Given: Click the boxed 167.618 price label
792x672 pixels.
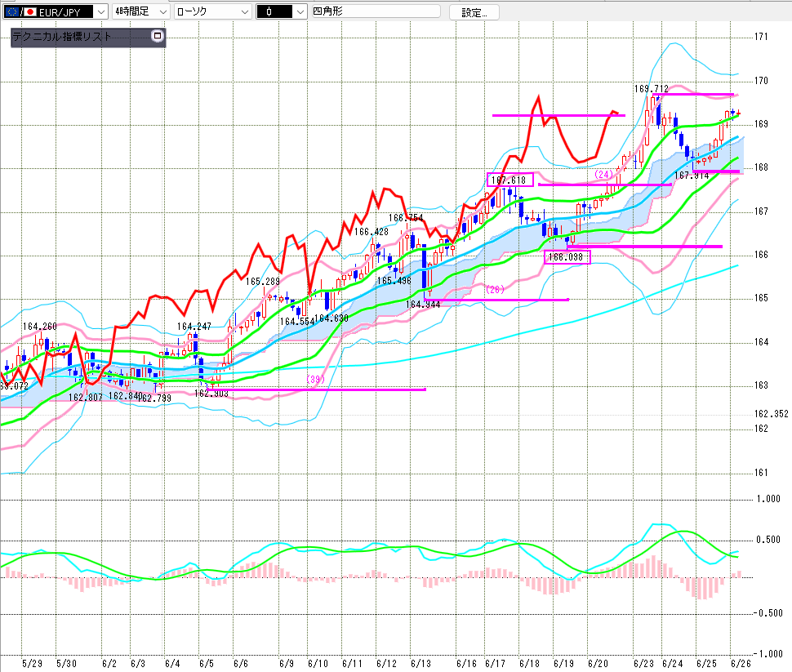Looking at the screenshot, I should (x=509, y=180).
